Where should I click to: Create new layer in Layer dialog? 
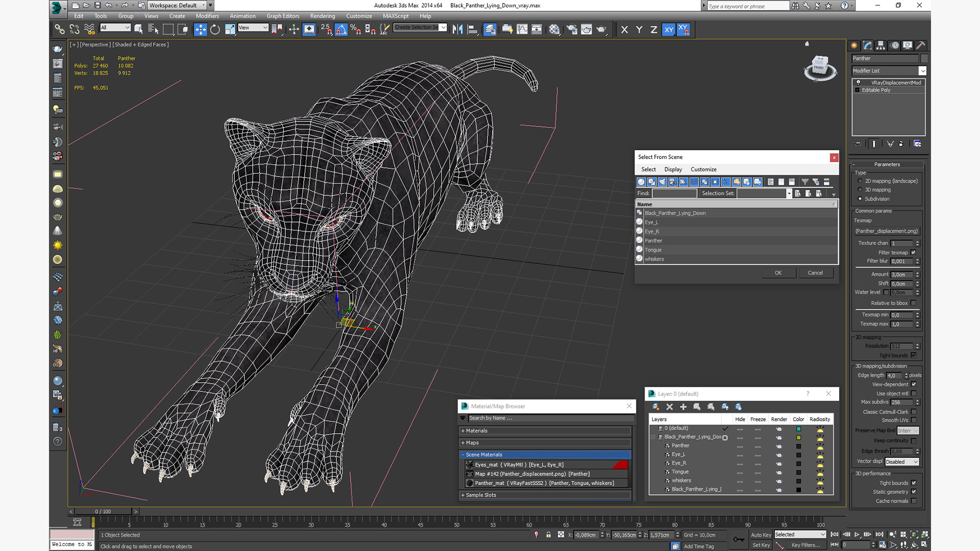pos(656,407)
